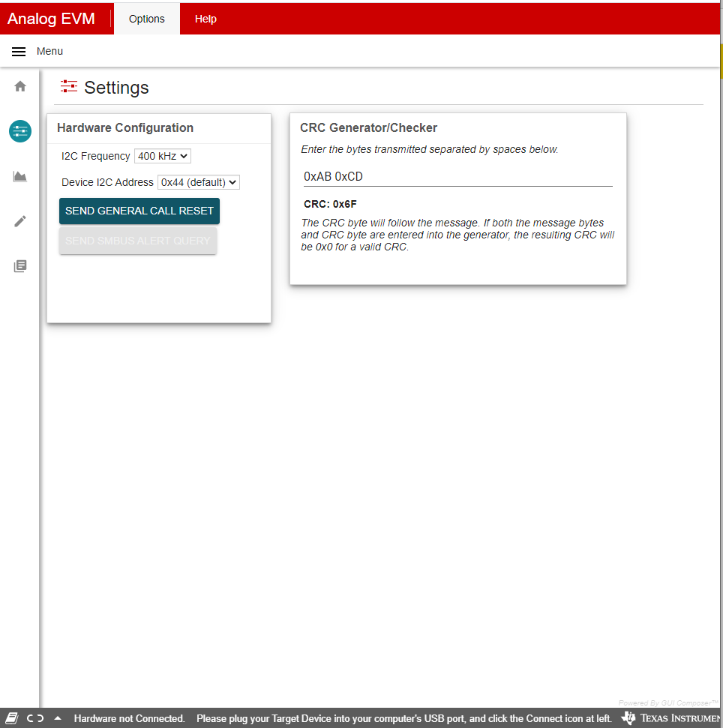The height and width of the screenshot is (728, 723).
Task: Open the I2C Frequency dropdown
Action: (163, 156)
